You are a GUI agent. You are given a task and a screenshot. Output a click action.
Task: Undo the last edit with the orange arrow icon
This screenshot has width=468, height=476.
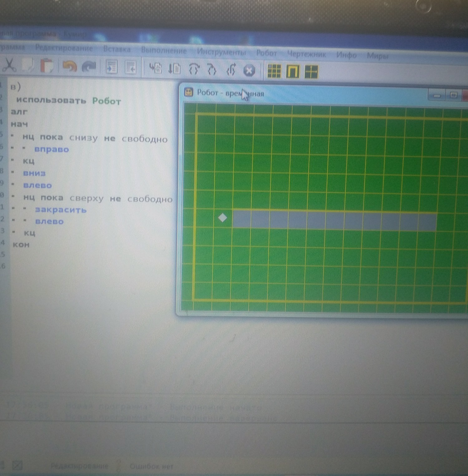[69, 67]
